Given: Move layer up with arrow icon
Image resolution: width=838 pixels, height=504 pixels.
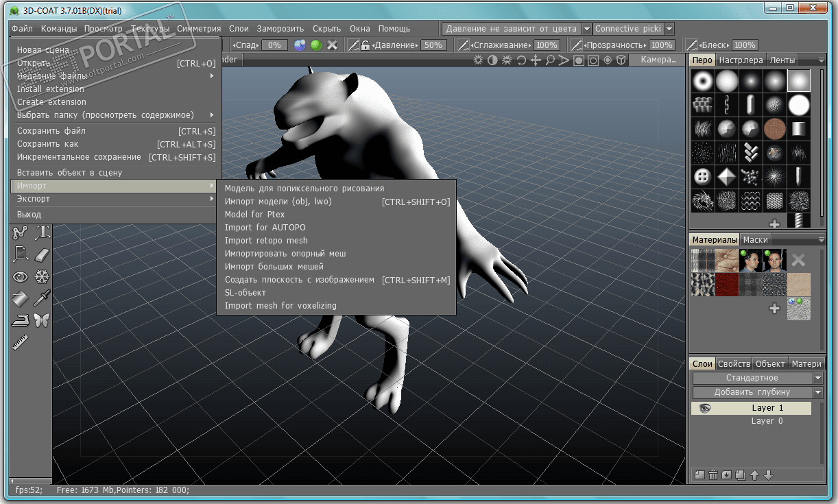Looking at the screenshot, I should point(754,475).
